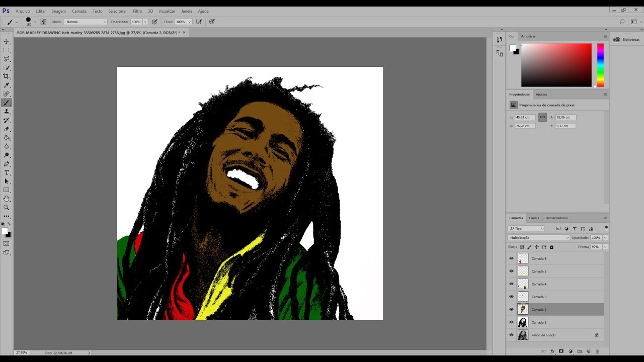Select the Polygonal Lasso tool
The height and width of the screenshot is (362, 644).
[x=7, y=59]
